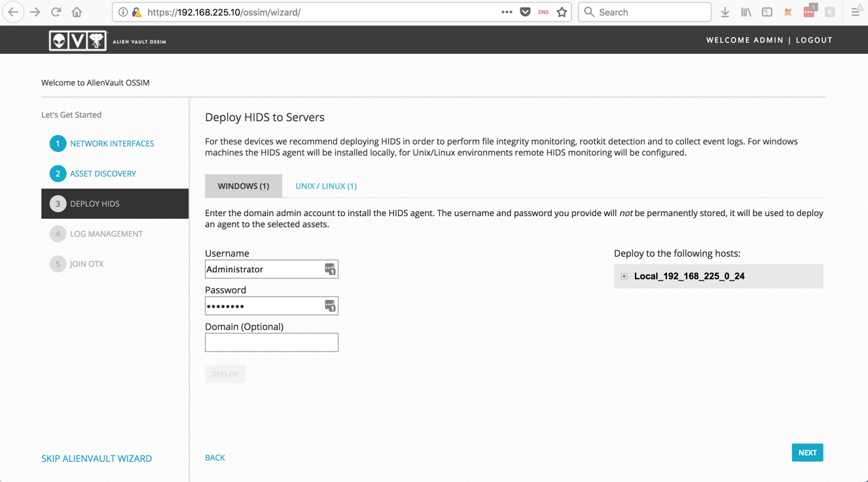Open the Downloads arrow icon

tap(725, 12)
